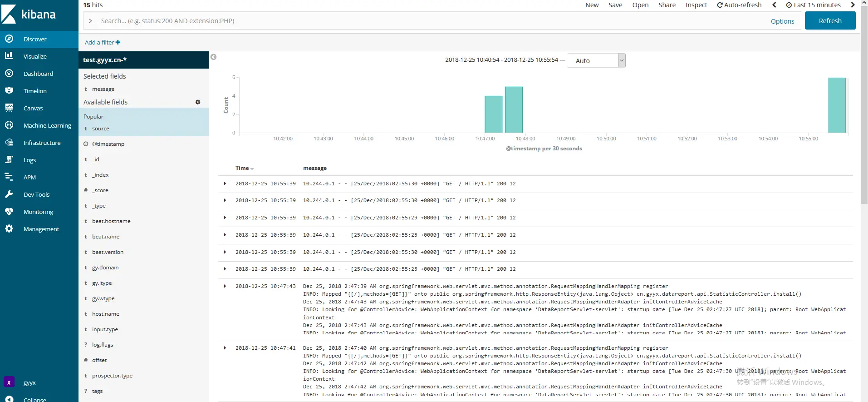The width and height of the screenshot is (868, 402).
Task: Open Machine Learning from the sidebar
Action: coord(47,125)
